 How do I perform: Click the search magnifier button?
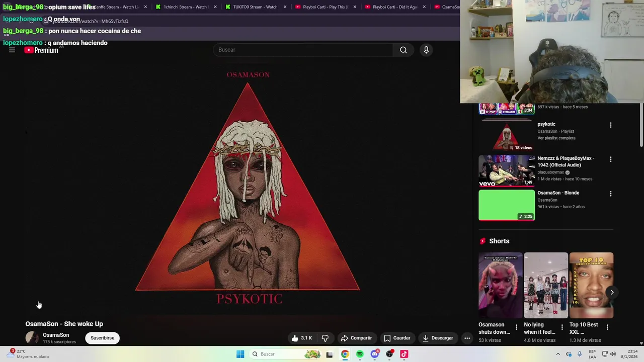404,50
